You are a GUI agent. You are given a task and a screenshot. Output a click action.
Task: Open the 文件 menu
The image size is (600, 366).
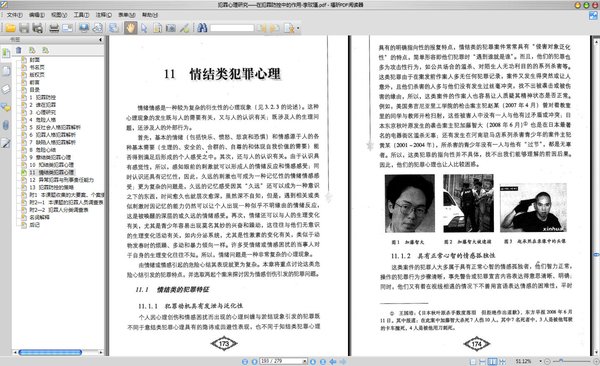(x=14, y=15)
